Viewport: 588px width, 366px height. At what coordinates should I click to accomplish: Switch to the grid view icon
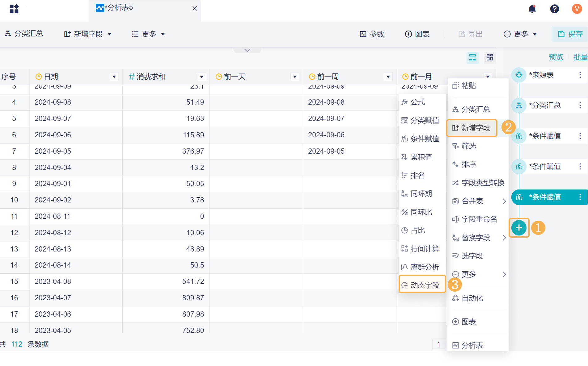[490, 57]
